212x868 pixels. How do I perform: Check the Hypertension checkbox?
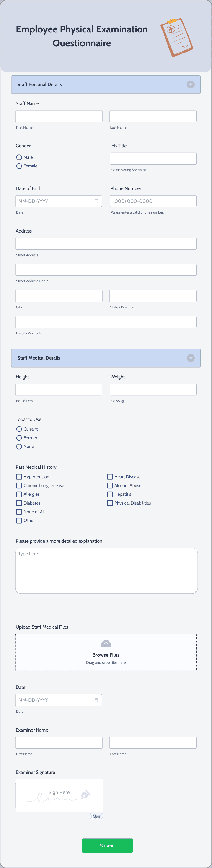pos(19,477)
